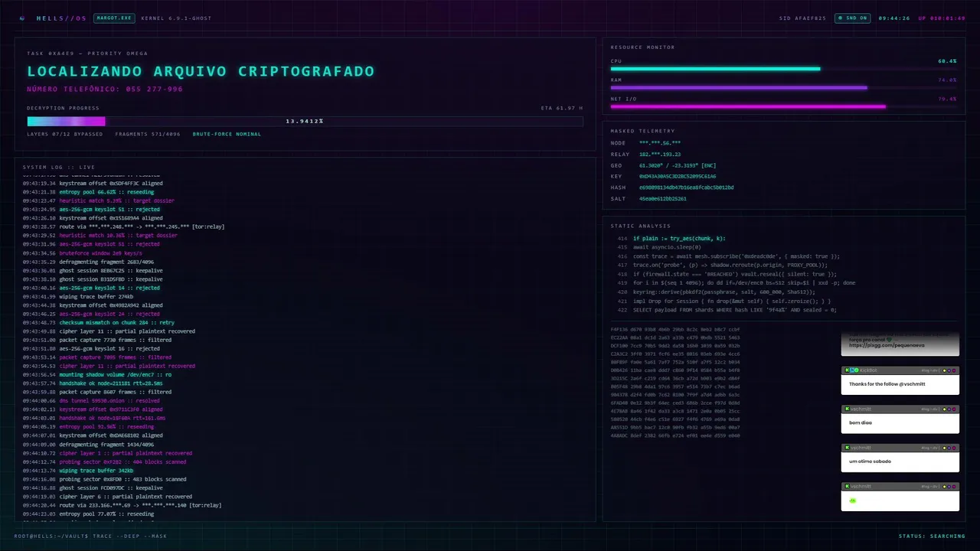Click the MARGOT.EXE badge
Screen dimensions: 980x551
[114, 18]
